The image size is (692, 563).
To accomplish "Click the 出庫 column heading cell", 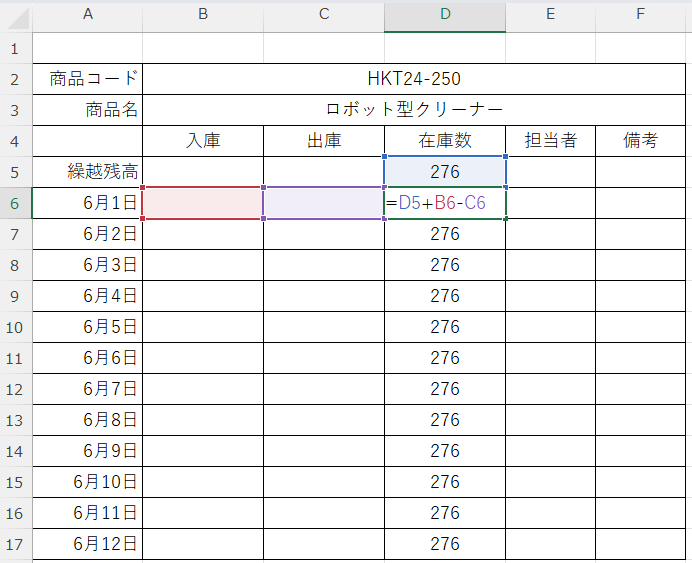I will click(x=324, y=141).
